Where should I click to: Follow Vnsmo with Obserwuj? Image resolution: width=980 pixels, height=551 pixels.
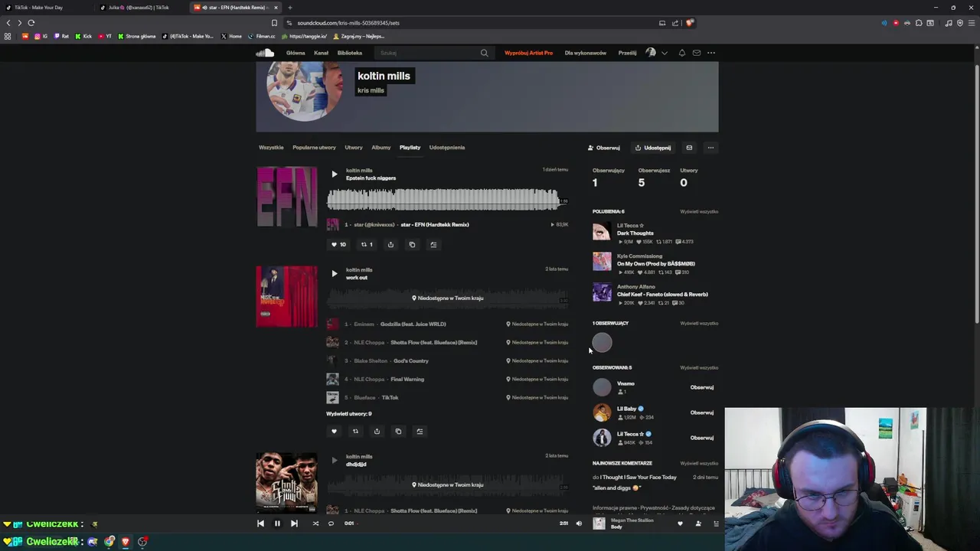pyautogui.click(x=702, y=387)
